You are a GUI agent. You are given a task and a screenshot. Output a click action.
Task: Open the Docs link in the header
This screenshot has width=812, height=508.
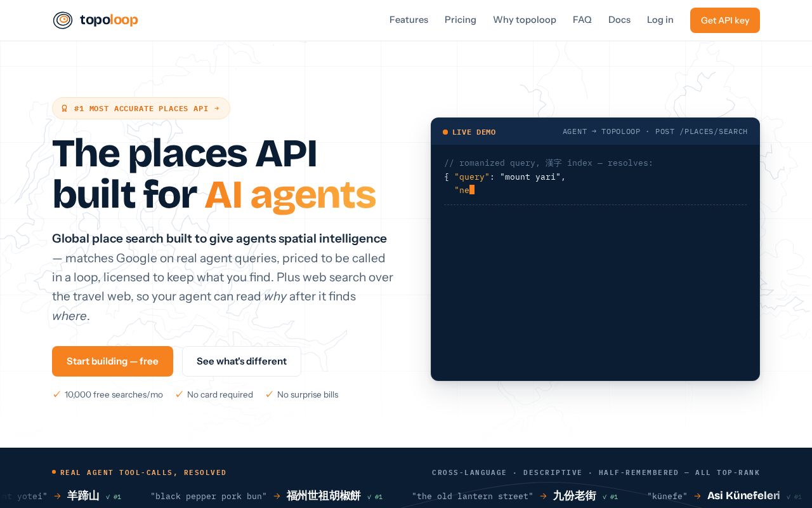tap(619, 20)
